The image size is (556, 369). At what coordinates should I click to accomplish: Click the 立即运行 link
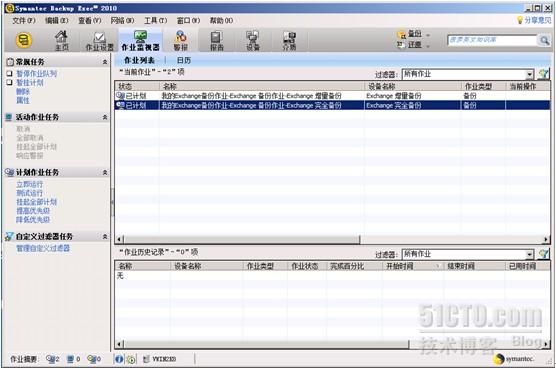[x=29, y=184]
